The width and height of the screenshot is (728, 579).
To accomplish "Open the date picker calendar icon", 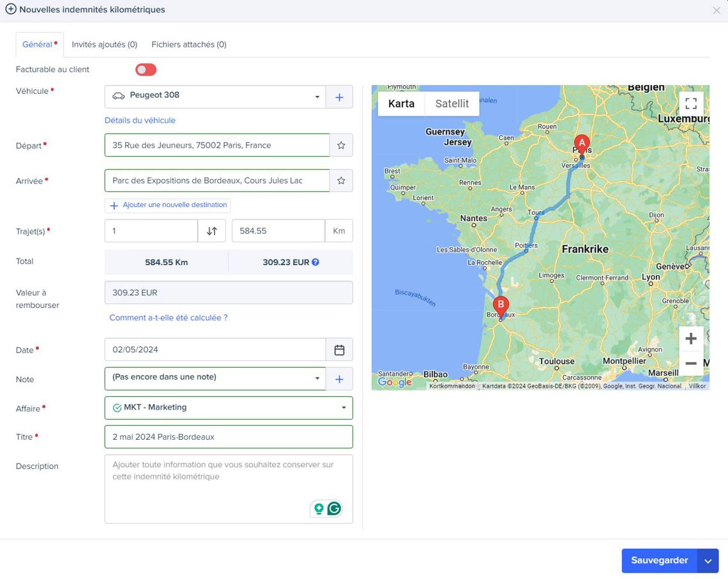I will (x=339, y=350).
